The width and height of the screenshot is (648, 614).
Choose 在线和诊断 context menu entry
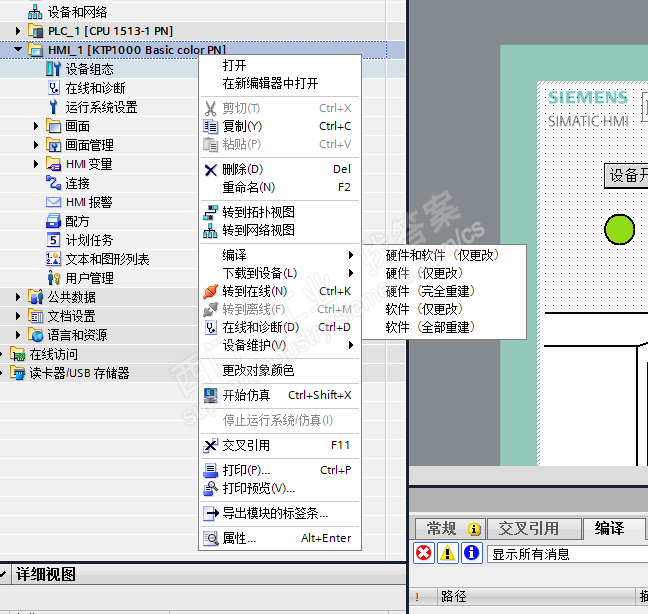coord(280,327)
